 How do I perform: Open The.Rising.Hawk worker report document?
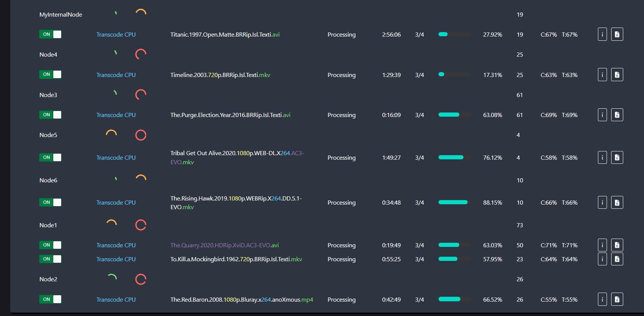coord(617,202)
